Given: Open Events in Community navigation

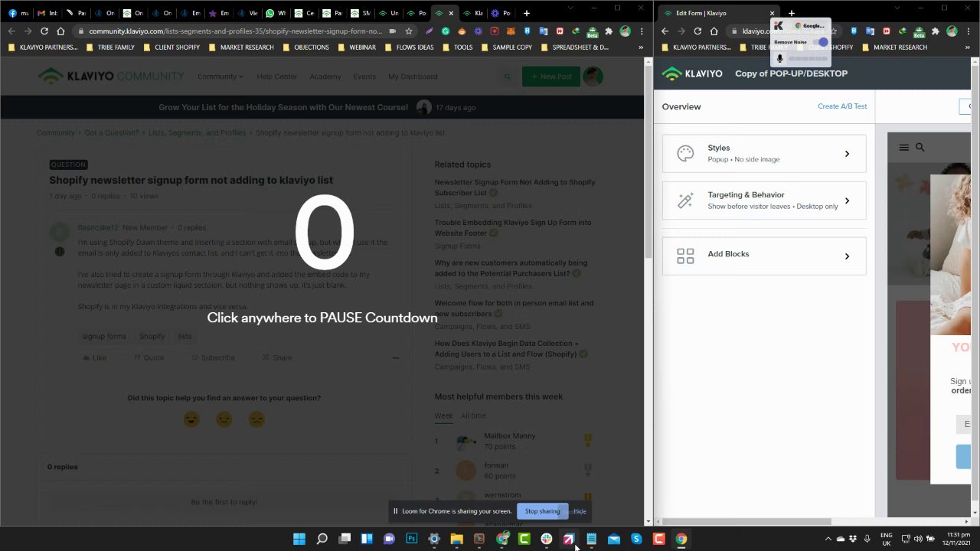Looking at the screenshot, I should click(364, 77).
